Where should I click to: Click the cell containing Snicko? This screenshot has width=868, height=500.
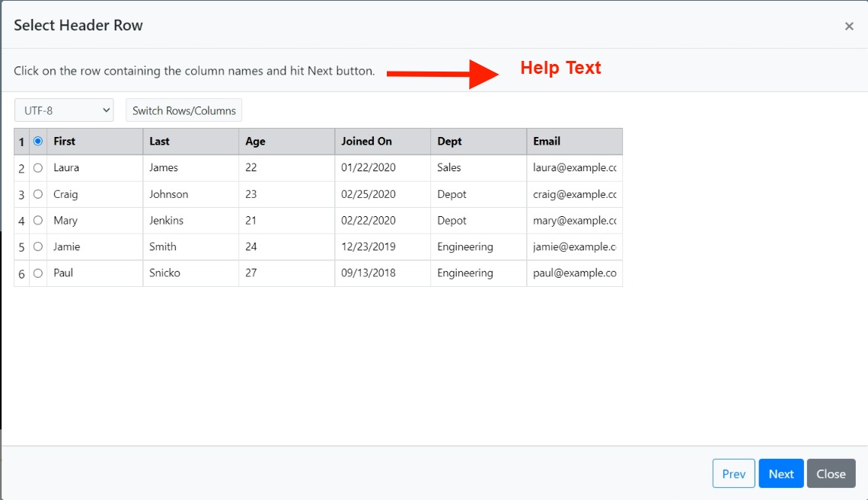tap(190, 273)
